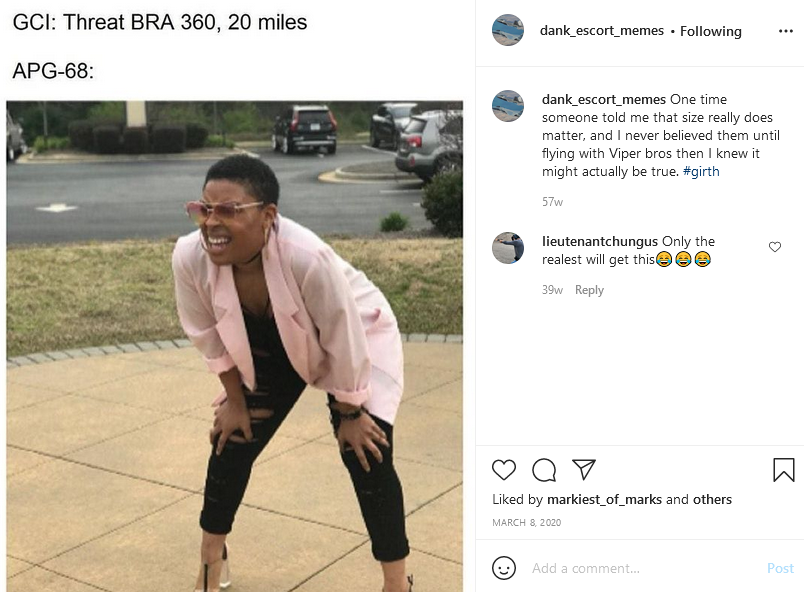Open the March 8, 2020 post date
The image size is (804, 592).
[527, 522]
